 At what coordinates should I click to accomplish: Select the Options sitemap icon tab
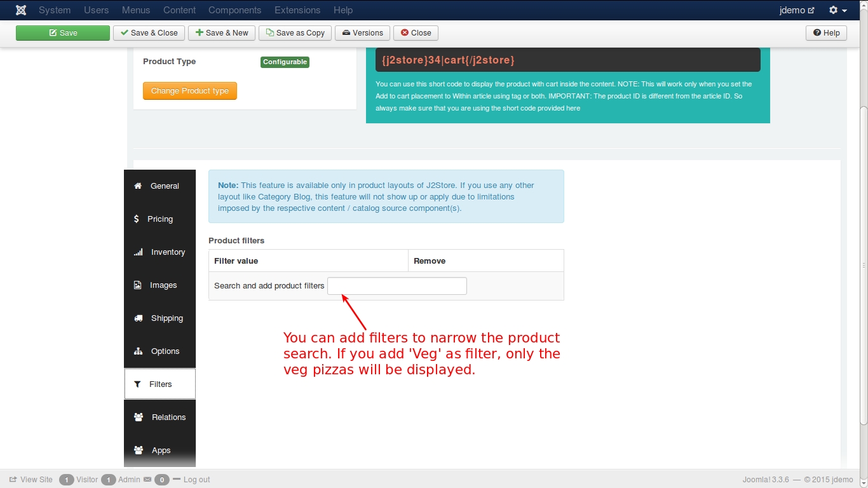pyautogui.click(x=138, y=351)
